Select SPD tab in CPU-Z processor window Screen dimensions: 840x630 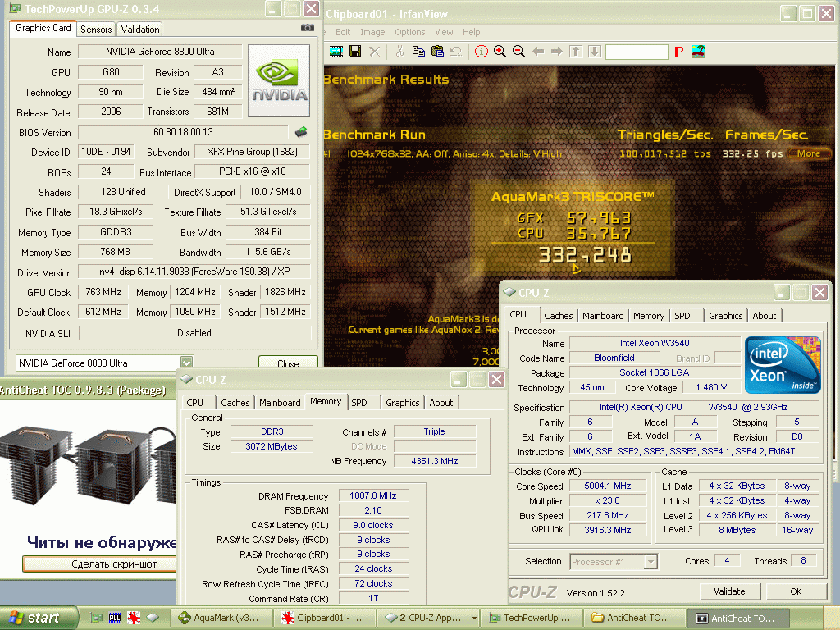click(x=682, y=316)
